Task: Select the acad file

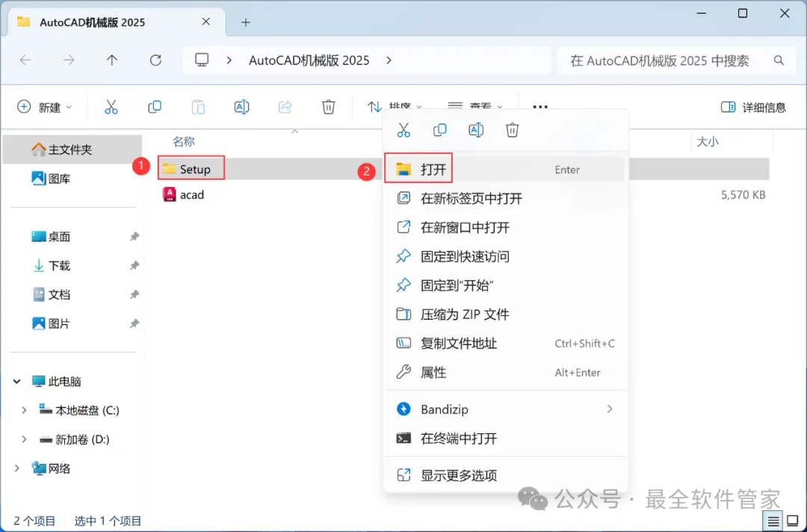Action: [184, 194]
